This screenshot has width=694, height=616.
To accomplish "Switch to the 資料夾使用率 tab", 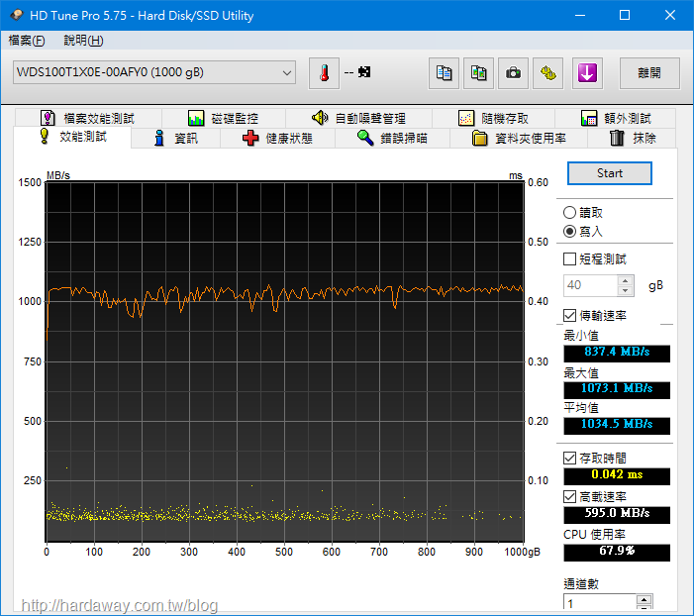I will click(x=519, y=139).
